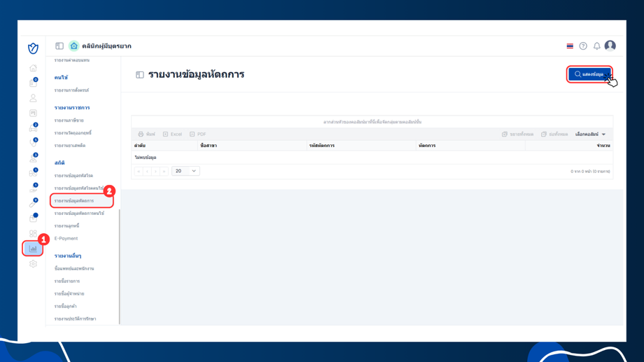Open the home icon in the left rail
644x362 pixels.
(x=34, y=68)
